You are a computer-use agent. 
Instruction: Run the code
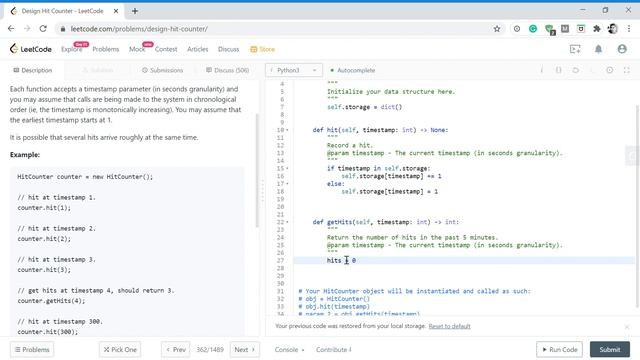coord(560,349)
